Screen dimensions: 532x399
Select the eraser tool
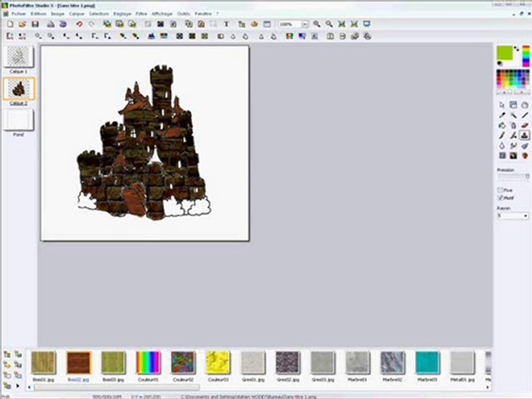[x=525, y=126]
